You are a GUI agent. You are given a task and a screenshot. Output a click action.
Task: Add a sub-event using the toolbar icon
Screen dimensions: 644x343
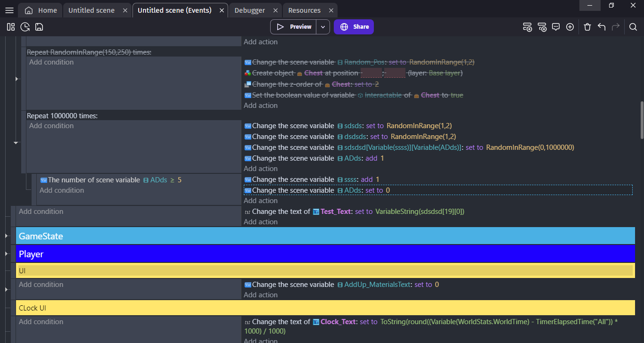(542, 27)
